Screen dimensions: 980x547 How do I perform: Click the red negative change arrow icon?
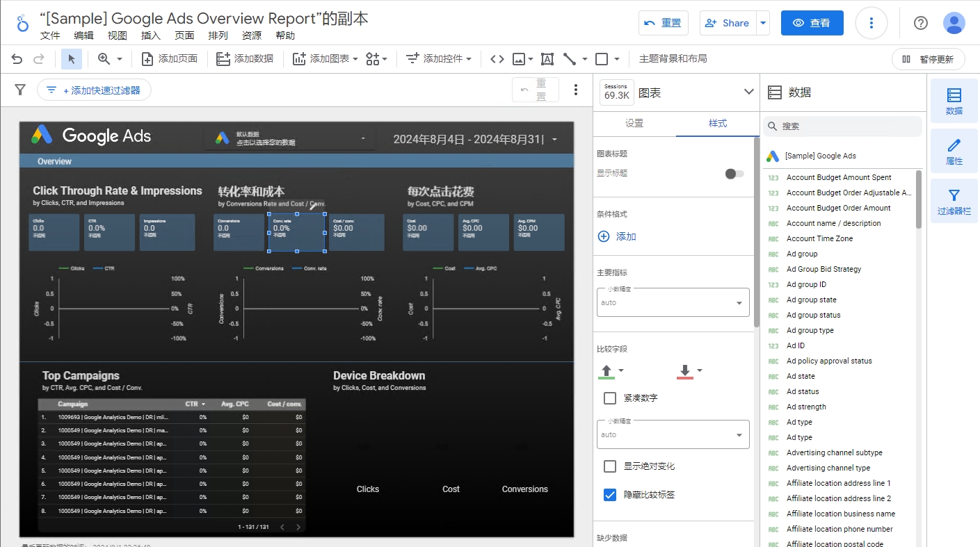point(684,372)
